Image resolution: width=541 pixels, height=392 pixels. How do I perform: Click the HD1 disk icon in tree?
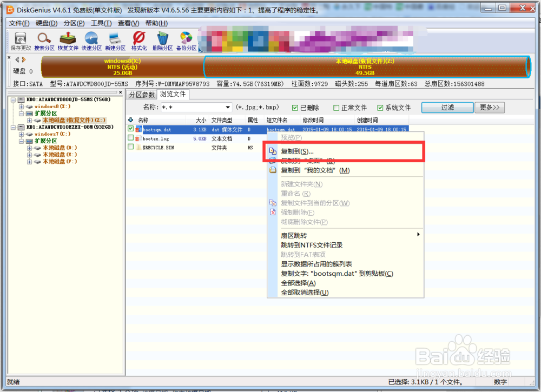click(21, 127)
